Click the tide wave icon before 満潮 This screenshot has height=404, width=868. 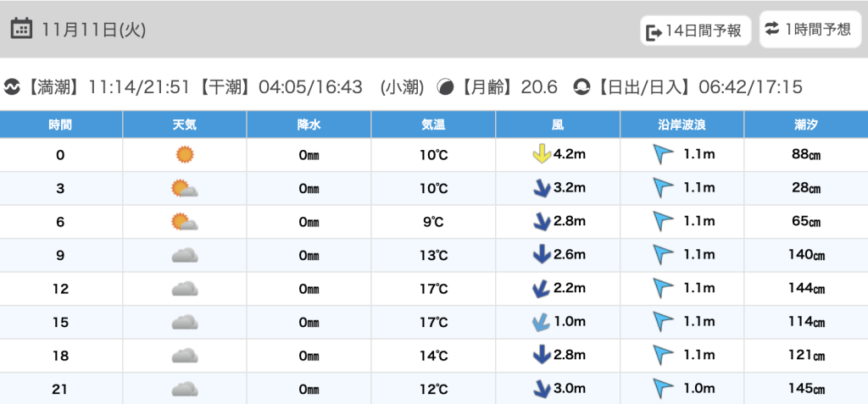point(12,87)
